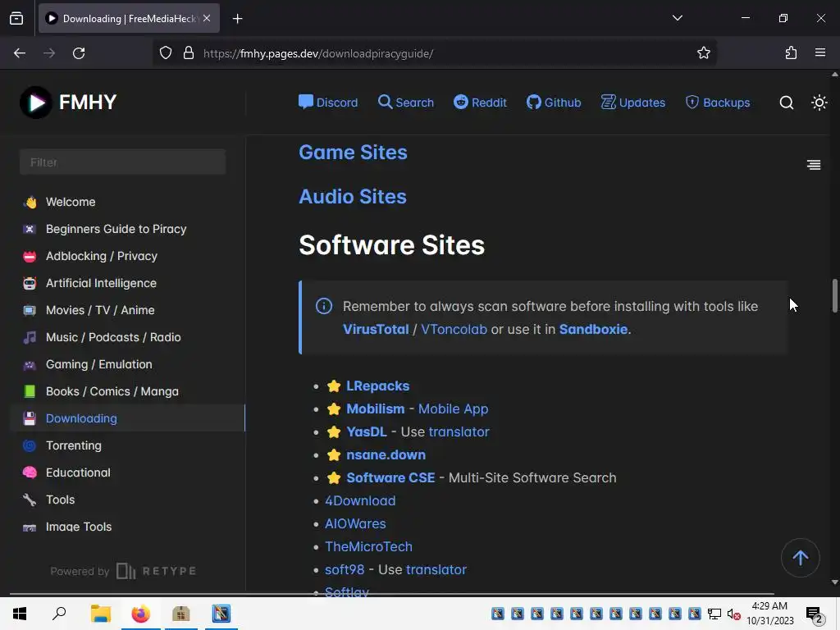Viewport: 840px width, 630px height.
Task: Open Windows taskbar search
Action: (x=59, y=614)
